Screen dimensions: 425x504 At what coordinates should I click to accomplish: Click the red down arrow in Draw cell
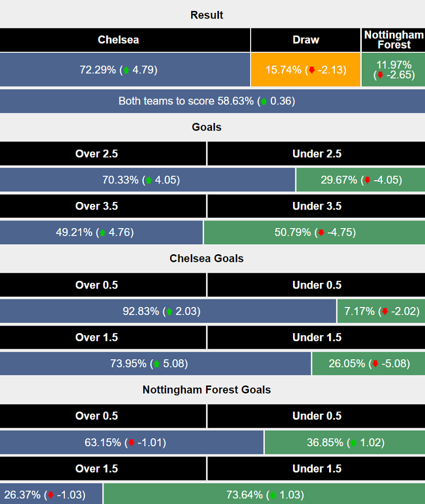312,70
